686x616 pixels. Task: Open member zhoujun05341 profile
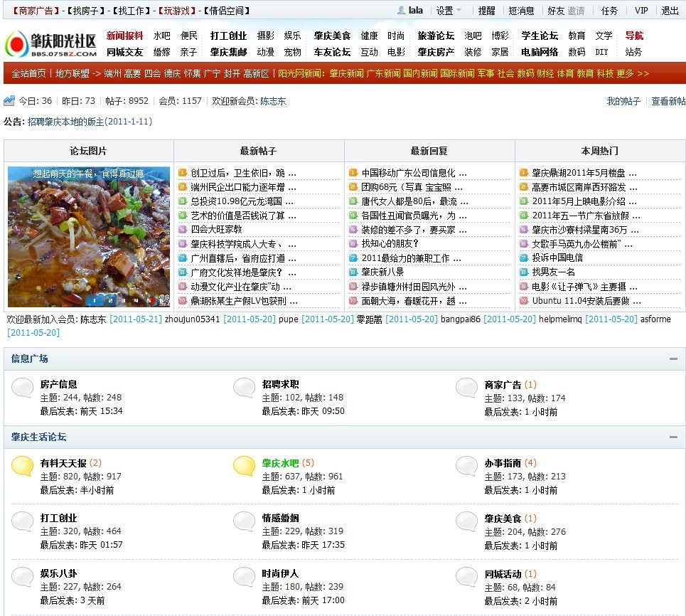[192, 319]
